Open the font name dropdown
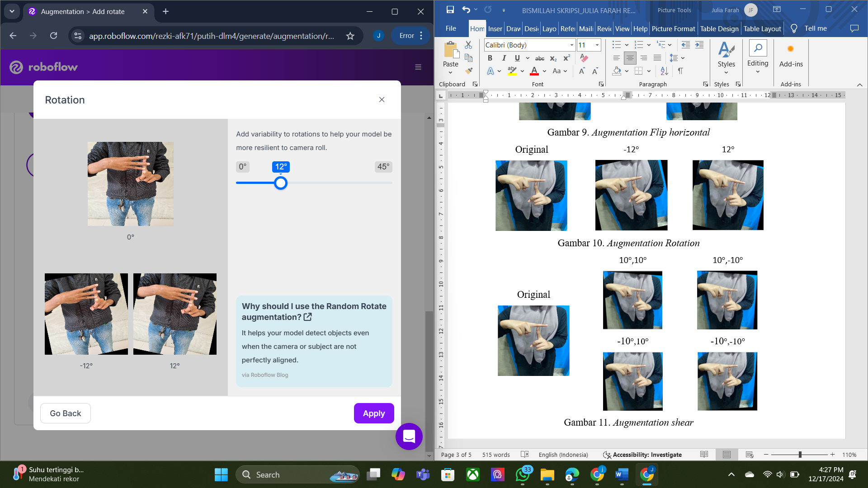The width and height of the screenshot is (868, 488). click(571, 45)
